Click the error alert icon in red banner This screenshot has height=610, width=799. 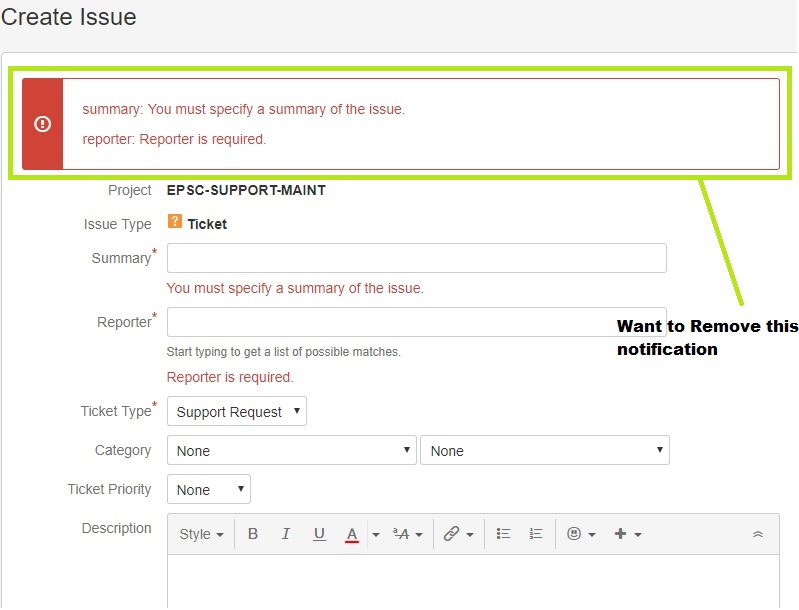[42, 124]
